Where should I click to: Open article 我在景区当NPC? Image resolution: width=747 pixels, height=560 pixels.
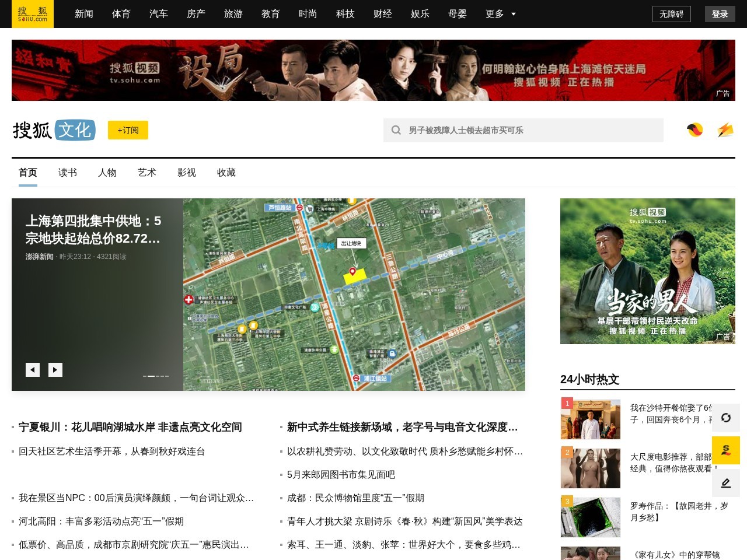pyautogui.click(x=136, y=498)
